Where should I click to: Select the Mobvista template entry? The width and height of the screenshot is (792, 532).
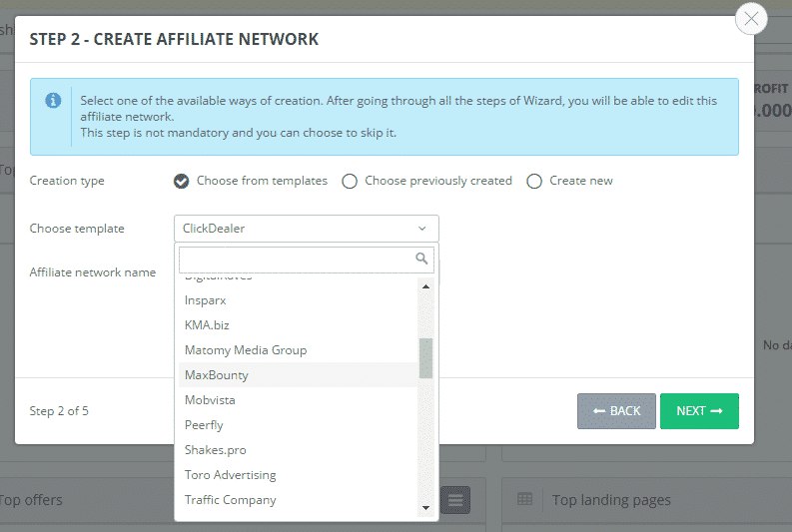click(210, 400)
